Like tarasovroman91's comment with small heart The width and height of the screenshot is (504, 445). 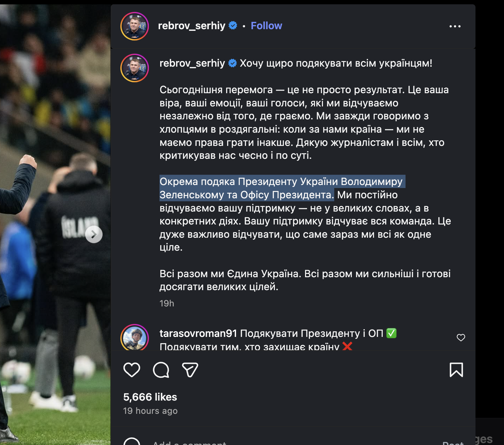[x=461, y=338]
